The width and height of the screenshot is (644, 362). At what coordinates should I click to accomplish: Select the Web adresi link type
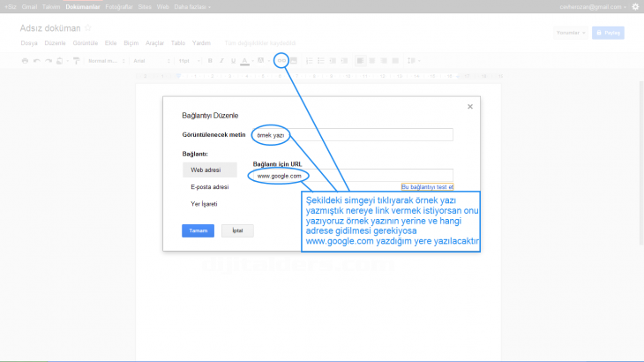tap(208, 170)
